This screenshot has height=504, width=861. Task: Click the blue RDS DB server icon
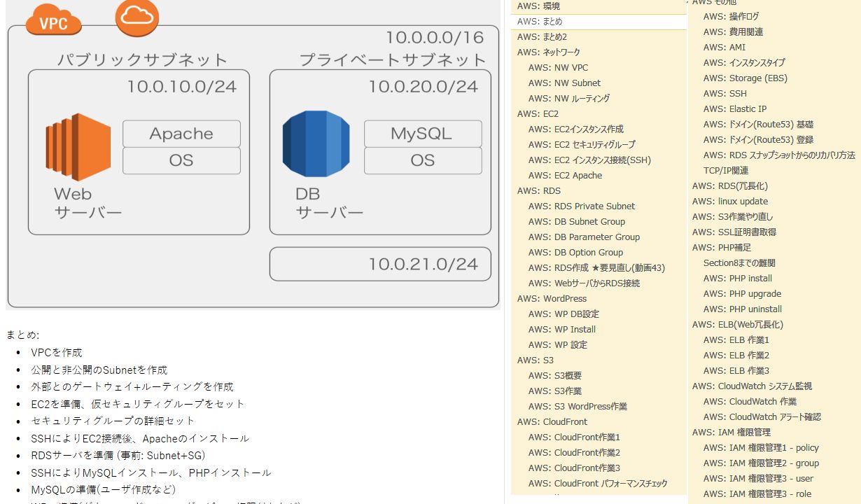tap(316, 147)
